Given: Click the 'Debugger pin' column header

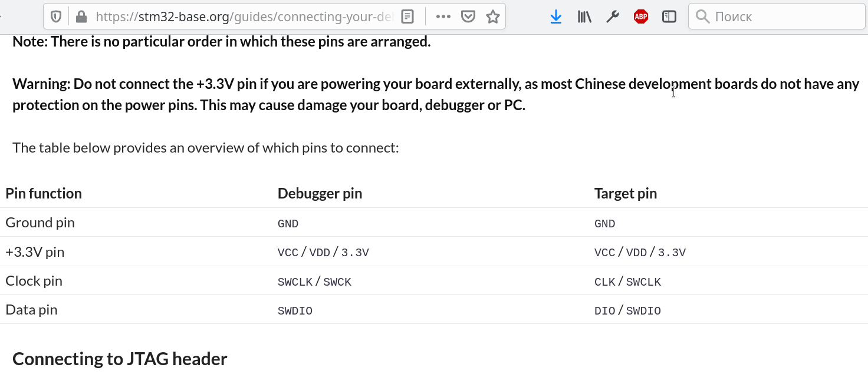Looking at the screenshot, I should click(x=320, y=193).
